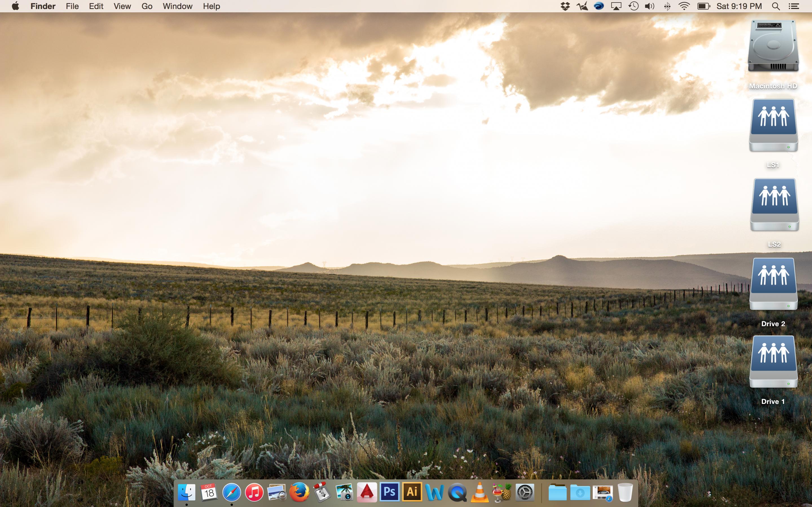Open Dropbox menu bar status icon
The width and height of the screenshot is (812, 507).
(565, 6)
